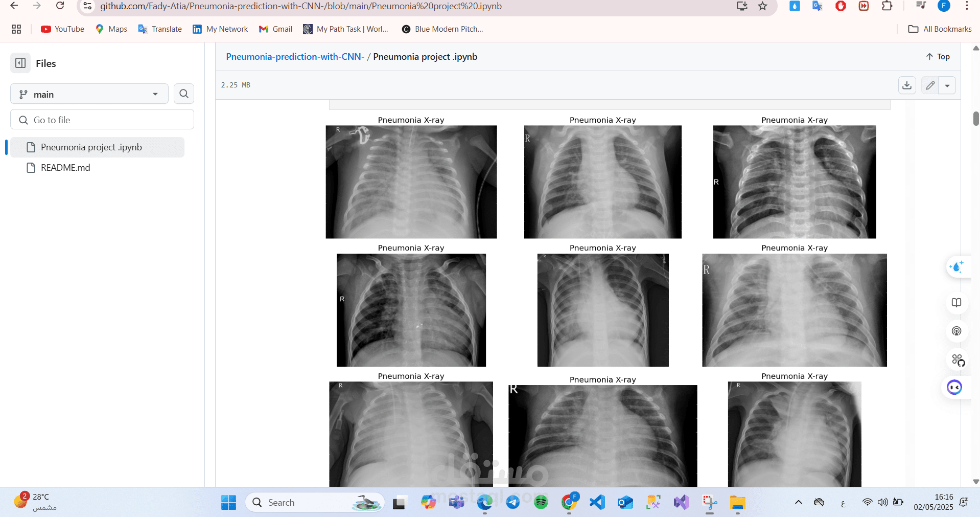
Task: Open the Windows Start menu
Action: (228, 503)
